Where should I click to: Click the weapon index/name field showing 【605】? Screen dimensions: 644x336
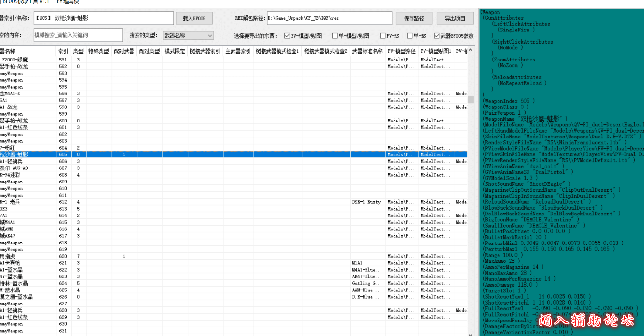click(x=102, y=18)
